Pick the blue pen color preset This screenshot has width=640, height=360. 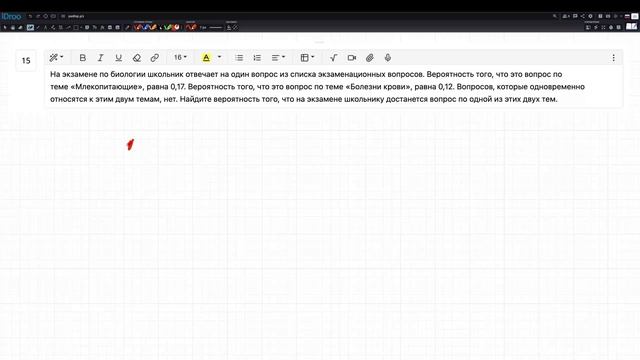(146, 27)
